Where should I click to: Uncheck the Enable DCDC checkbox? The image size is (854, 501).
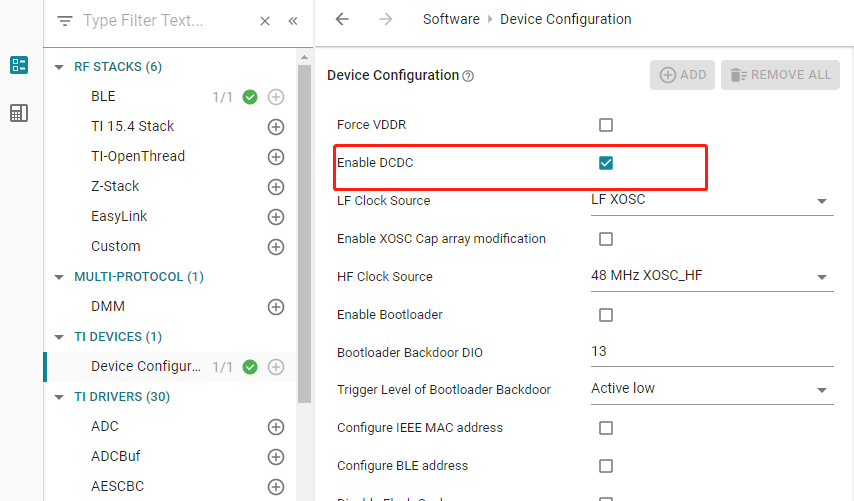[x=605, y=163]
